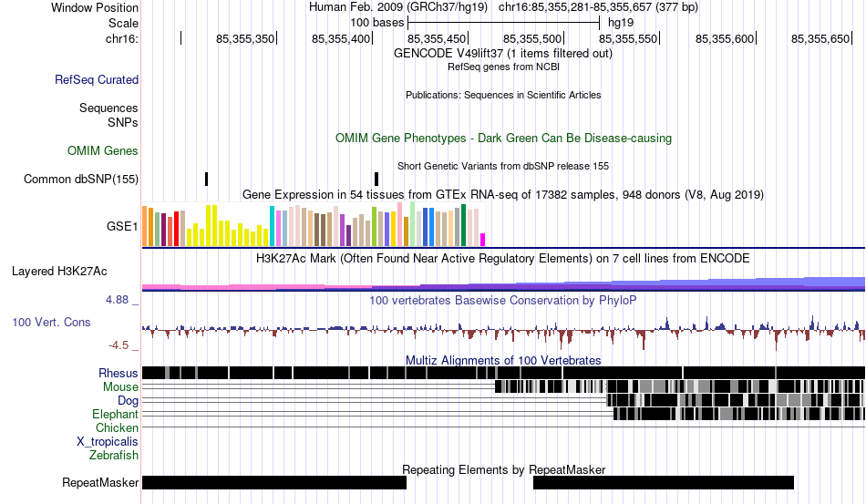Open OMIM Gene Phenotypes track title

(x=503, y=138)
